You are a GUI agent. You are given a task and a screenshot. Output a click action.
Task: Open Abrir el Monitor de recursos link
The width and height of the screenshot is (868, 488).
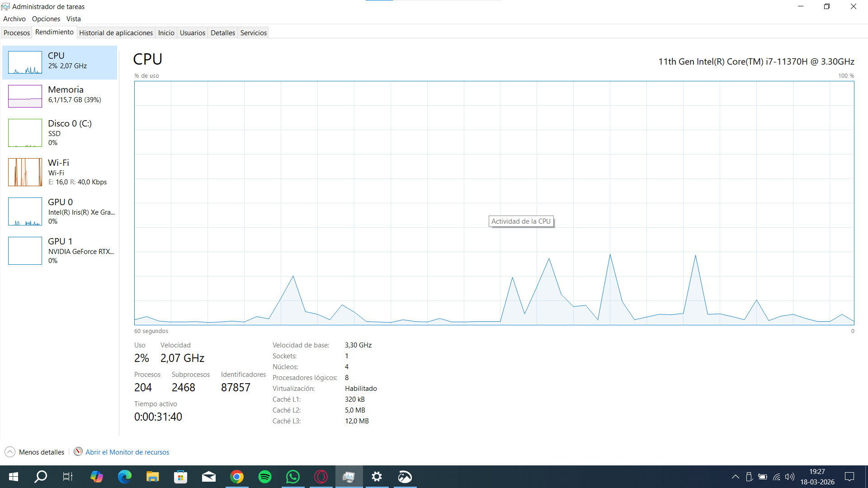(x=127, y=452)
